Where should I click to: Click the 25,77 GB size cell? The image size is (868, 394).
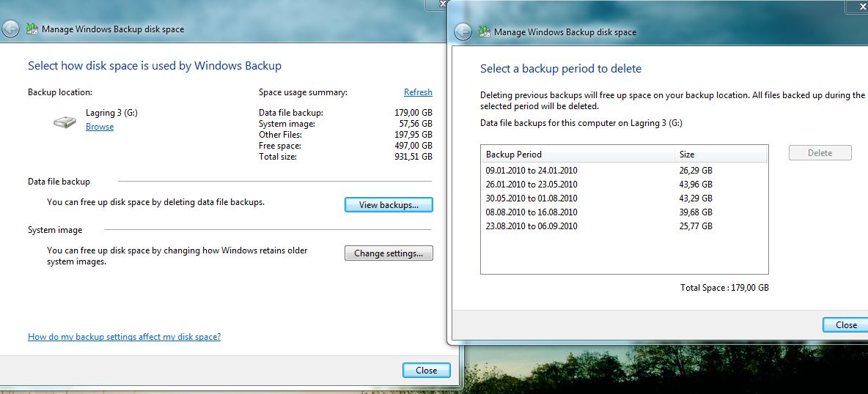tap(696, 226)
